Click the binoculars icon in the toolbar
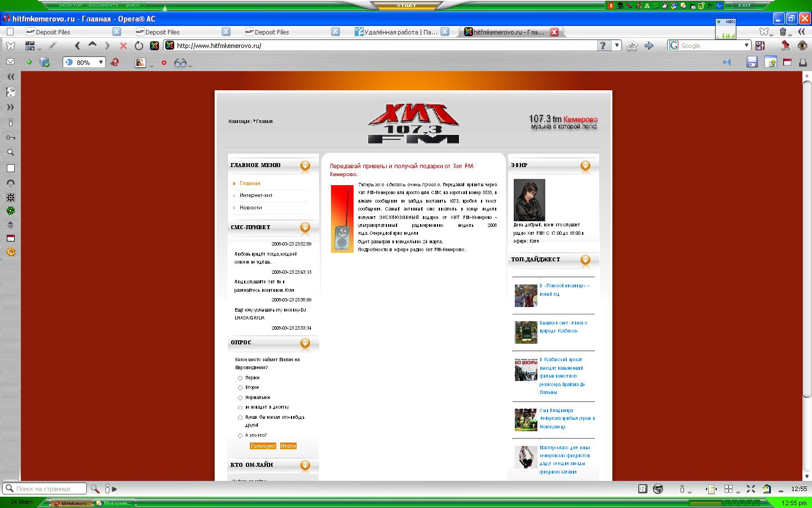 point(180,63)
